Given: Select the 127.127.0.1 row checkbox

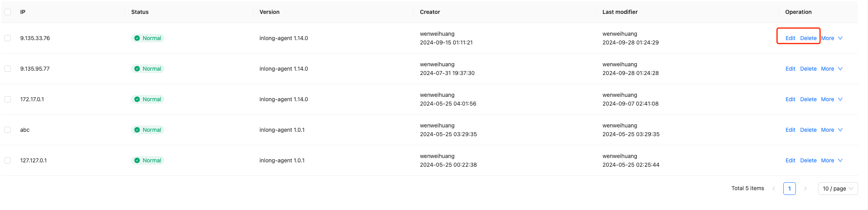Looking at the screenshot, I should pos(8,160).
